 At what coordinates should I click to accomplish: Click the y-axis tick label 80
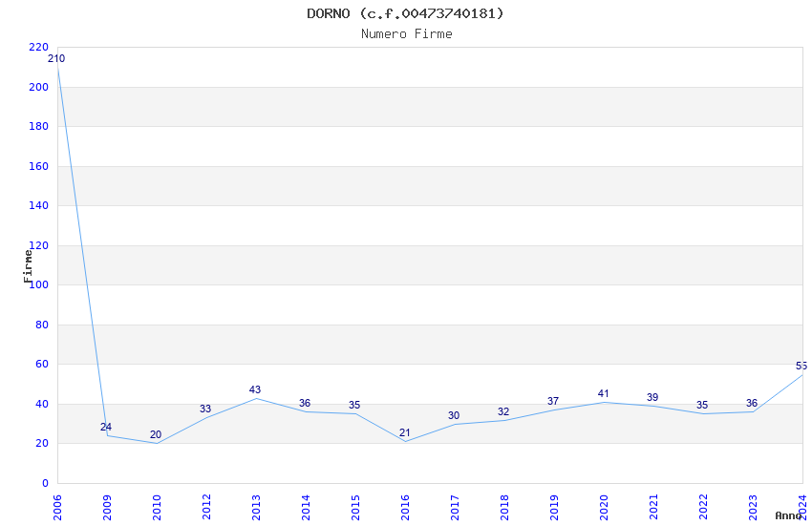tap(42, 325)
